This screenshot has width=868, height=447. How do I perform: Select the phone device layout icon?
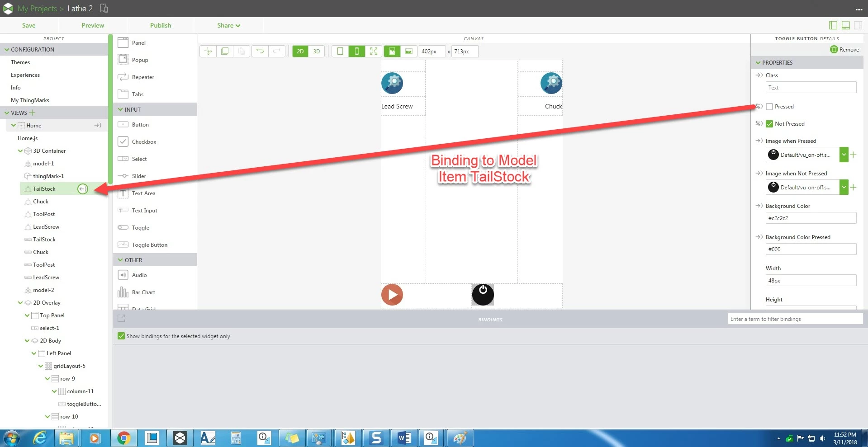357,52
